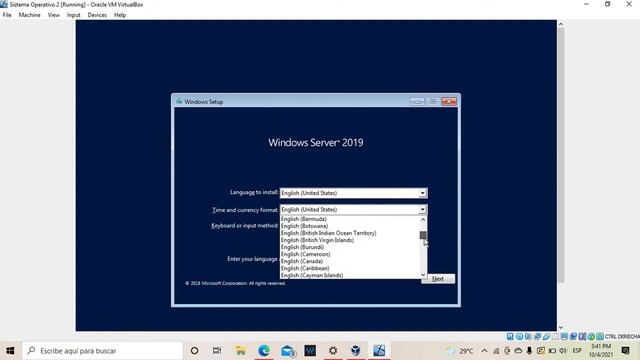The width and height of the screenshot is (640, 360).
Task: Open the Mail app from the taskbar
Action: 287,351
